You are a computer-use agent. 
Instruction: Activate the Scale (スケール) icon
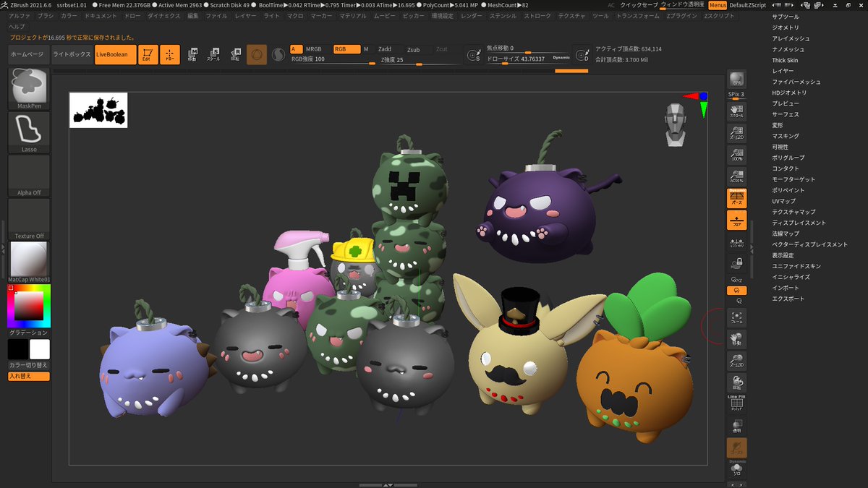coord(214,55)
